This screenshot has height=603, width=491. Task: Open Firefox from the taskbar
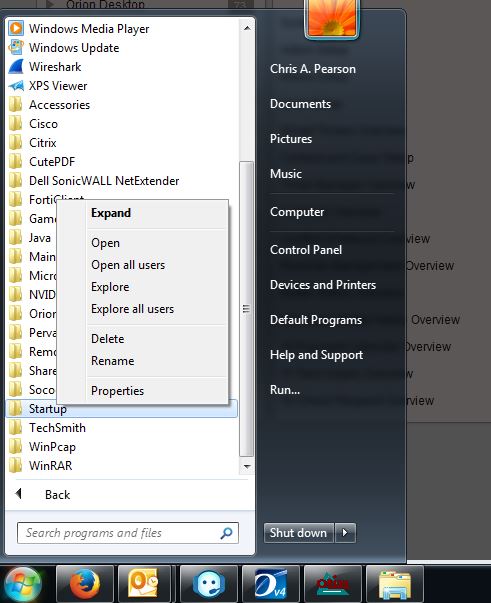point(85,584)
